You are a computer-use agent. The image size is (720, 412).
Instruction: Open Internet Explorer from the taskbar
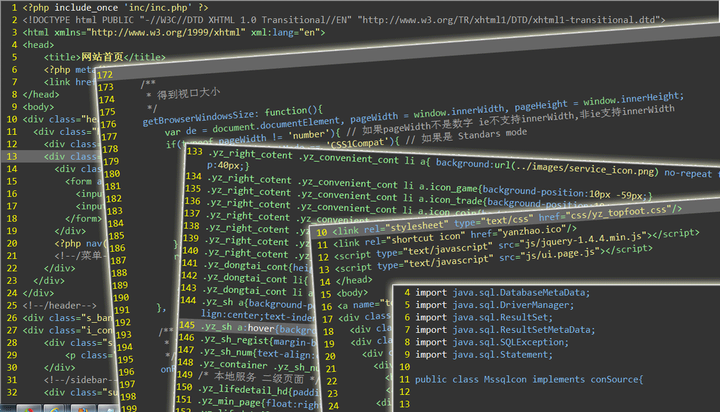point(56,409)
